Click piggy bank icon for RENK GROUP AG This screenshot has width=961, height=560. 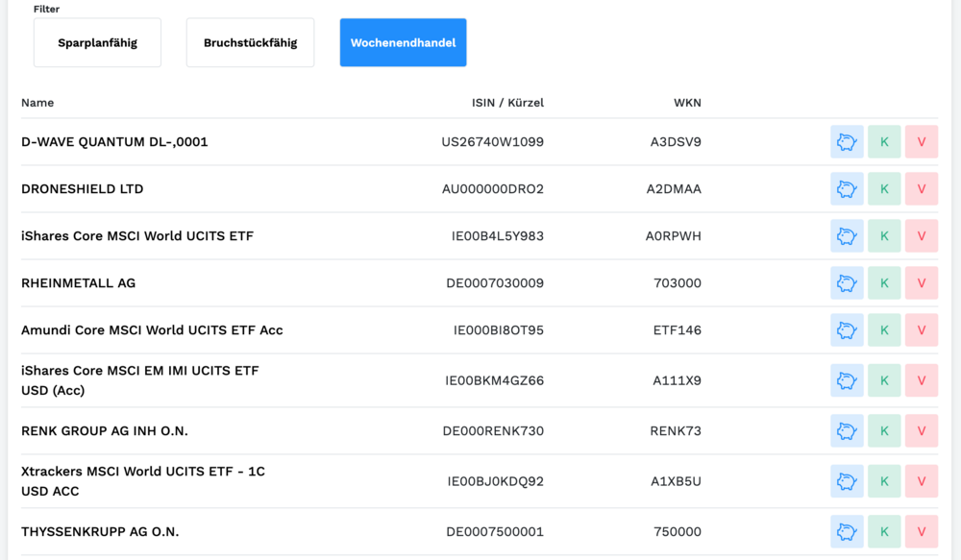click(x=847, y=431)
